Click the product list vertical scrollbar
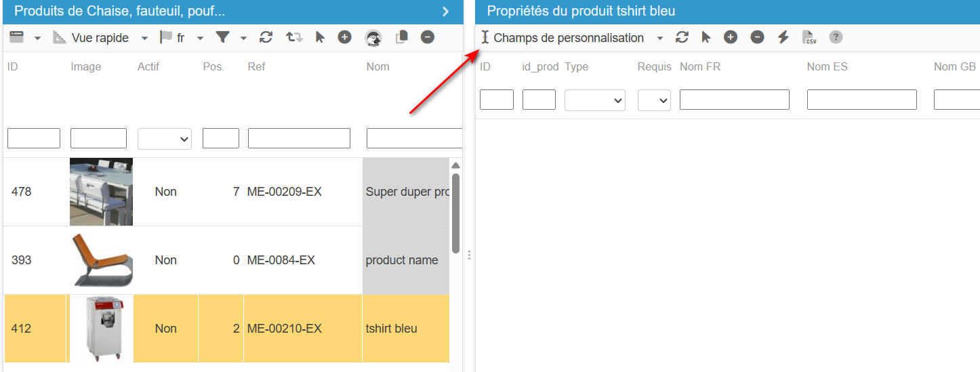 [x=455, y=213]
